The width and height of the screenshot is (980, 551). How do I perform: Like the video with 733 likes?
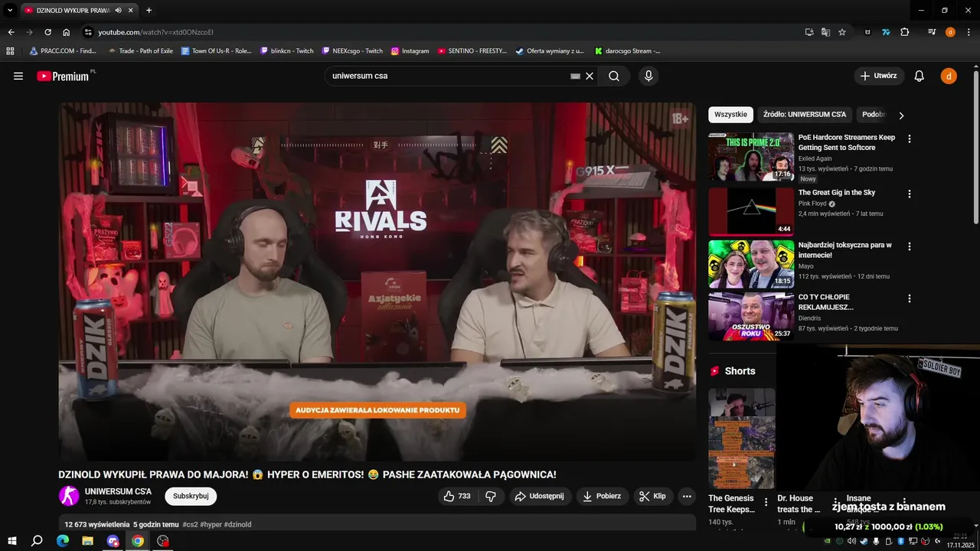(x=457, y=496)
